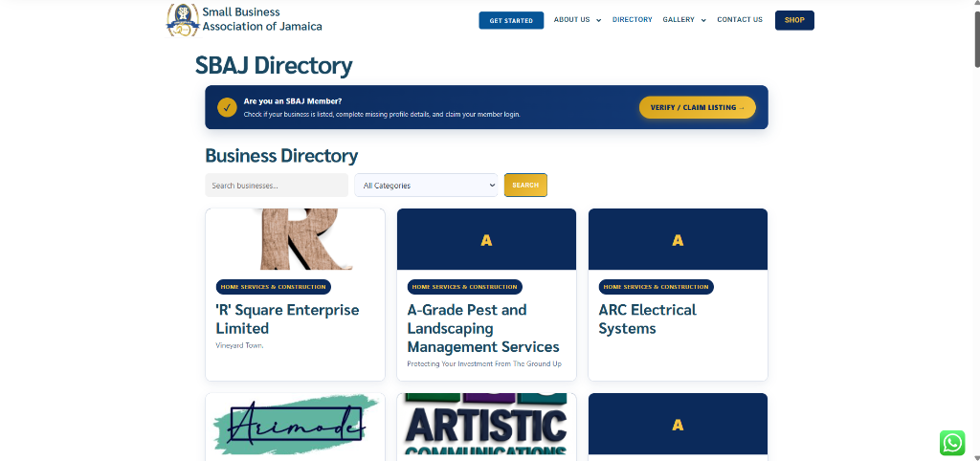Image resolution: width=980 pixels, height=461 pixels.
Task: Expand the About Us menu chevron
Action: click(599, 21)
